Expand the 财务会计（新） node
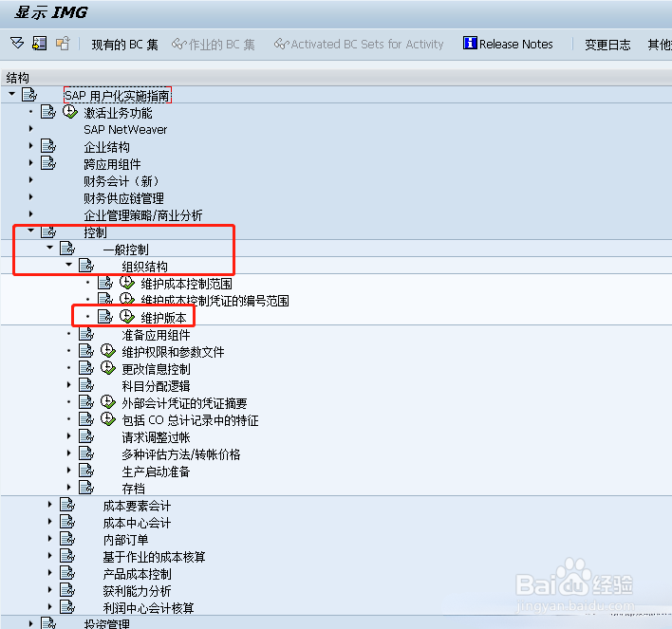The width and height of the screenshot is (672, 629). tap(30, 180)
